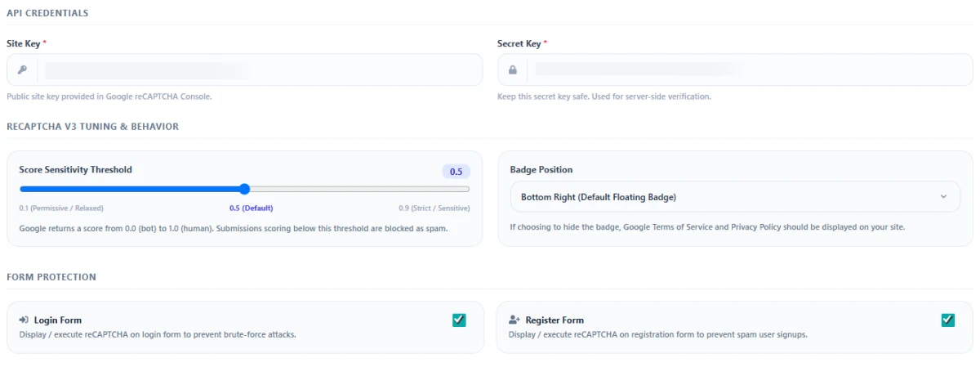Click the 'Score Sensitivity Threshold' heading

[x=76, y=170]
